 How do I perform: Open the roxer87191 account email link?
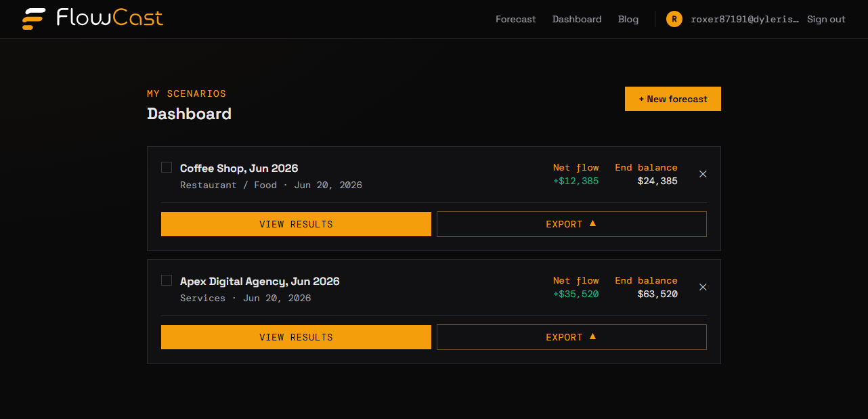745,19
